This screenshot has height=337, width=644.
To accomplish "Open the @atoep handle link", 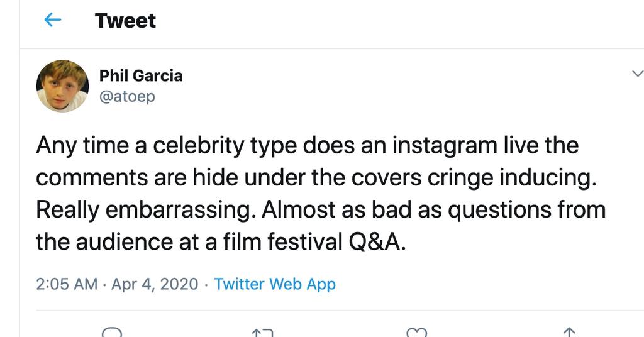I will coord(127,96).
